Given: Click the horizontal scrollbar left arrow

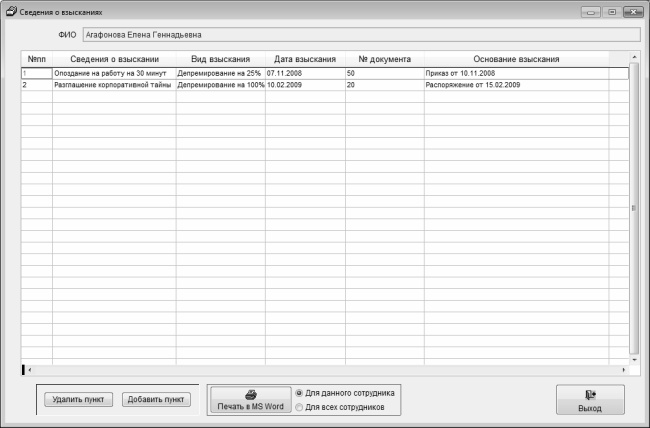Looking at the screenshot, I should [29, 370].
